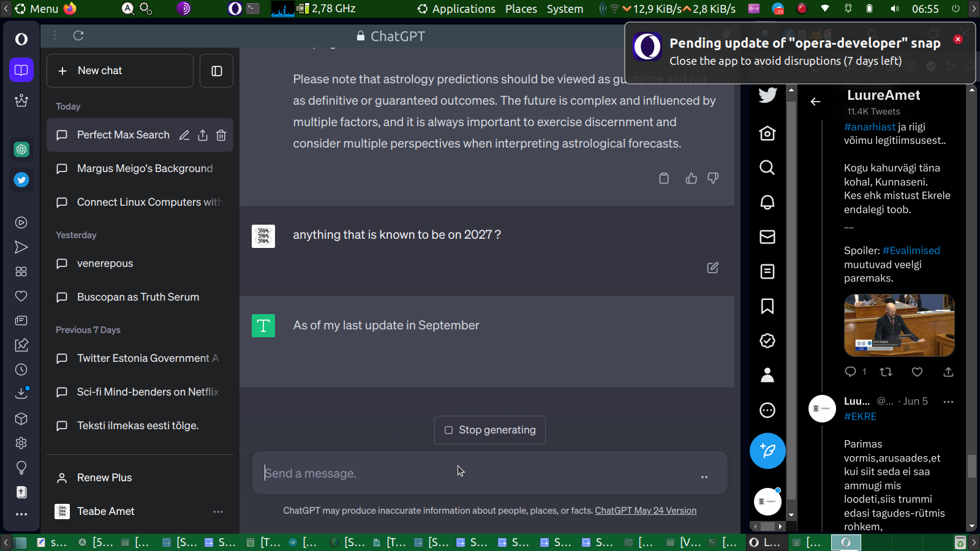Open Opera main menu logo

pos(21,39)
